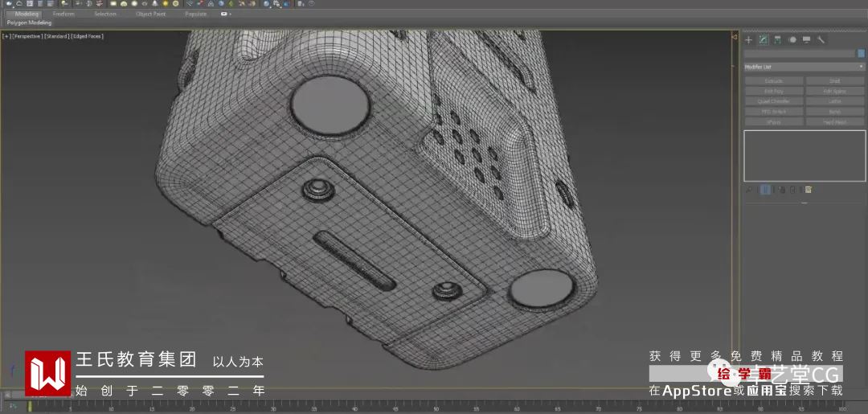The height and width of the screenshot is (414, 868).
Task: Click the yellow ring icon in the top toolbar
Action: (x=175, y=4)
